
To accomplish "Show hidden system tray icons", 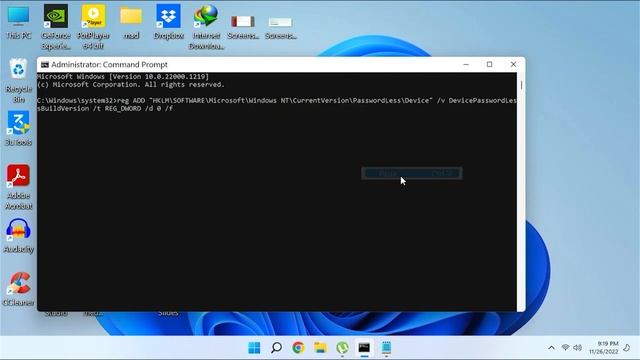I will coord(551,348).
